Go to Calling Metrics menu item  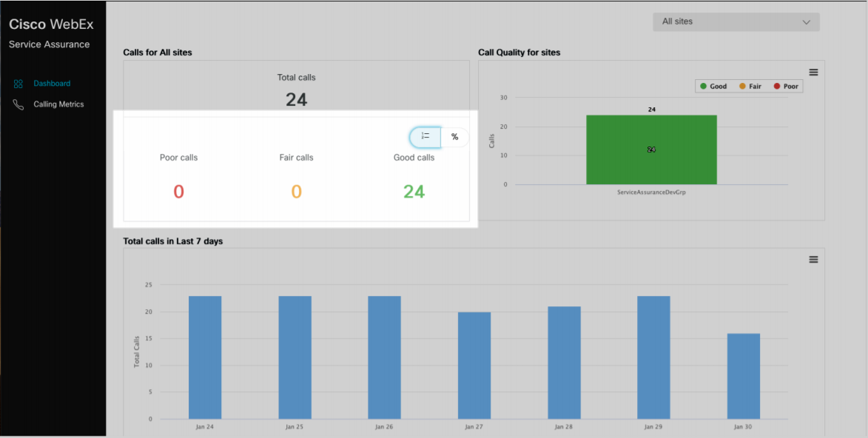[58, 104]
